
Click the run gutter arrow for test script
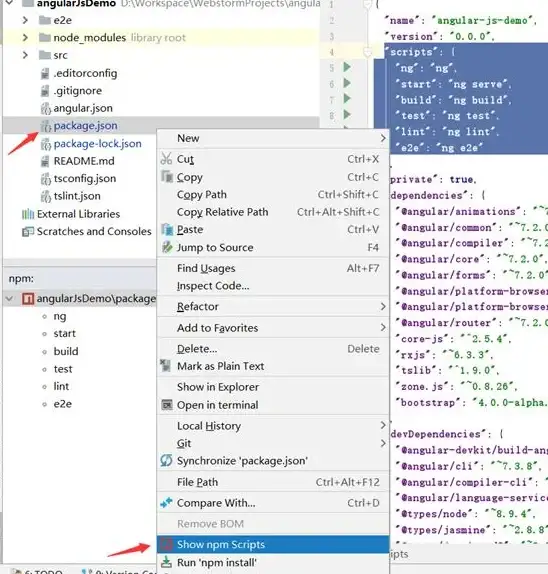click(347, 115)
